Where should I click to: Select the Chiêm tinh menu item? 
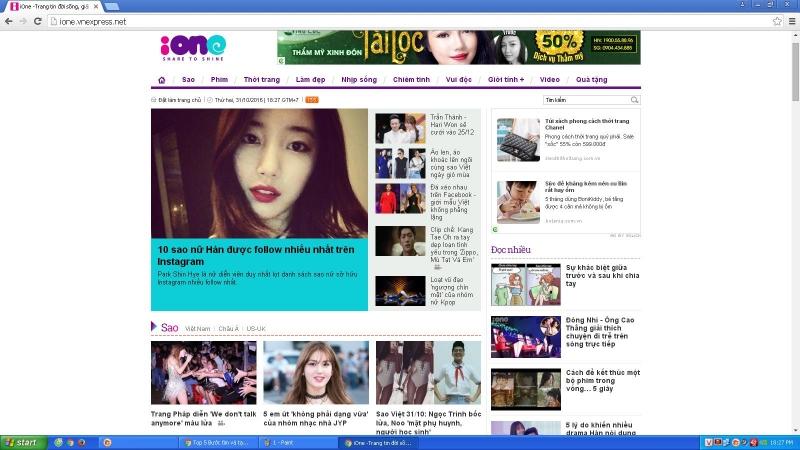411,79
